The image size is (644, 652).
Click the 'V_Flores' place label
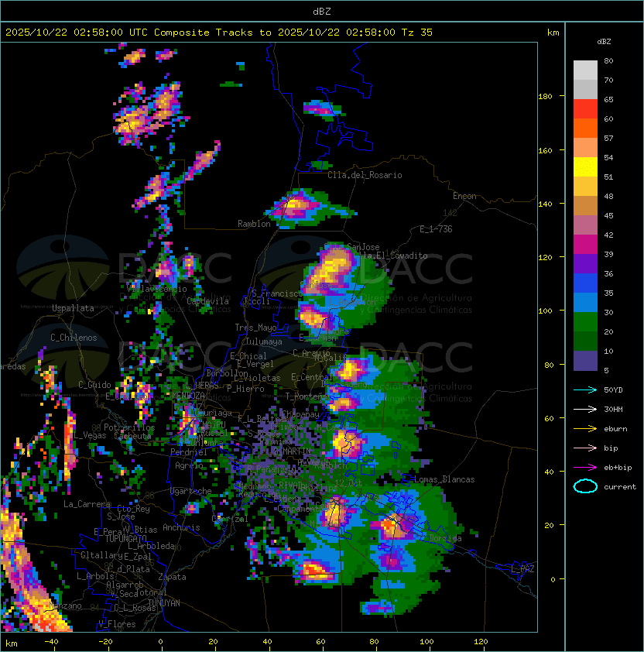point(117,624)
